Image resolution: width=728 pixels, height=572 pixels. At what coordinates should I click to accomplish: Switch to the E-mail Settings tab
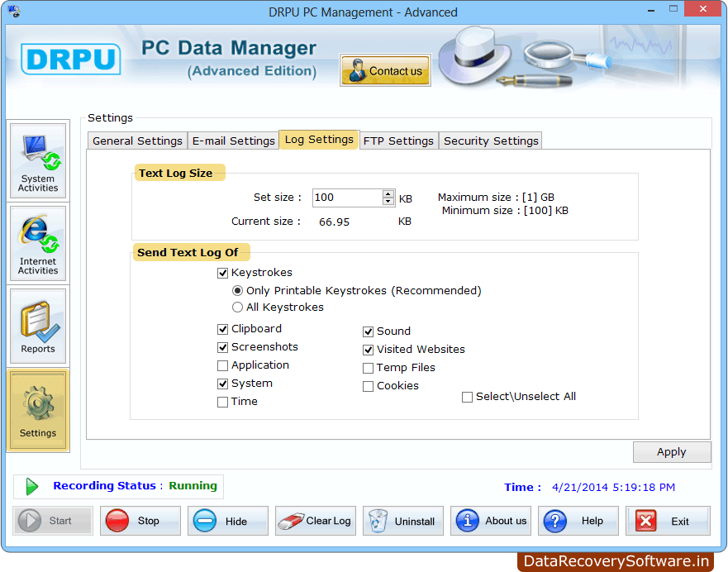coord(234,141)
